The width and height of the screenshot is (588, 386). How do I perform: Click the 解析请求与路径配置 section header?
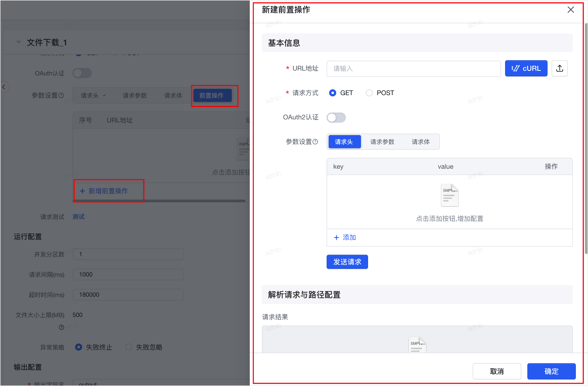coord(417,294)
